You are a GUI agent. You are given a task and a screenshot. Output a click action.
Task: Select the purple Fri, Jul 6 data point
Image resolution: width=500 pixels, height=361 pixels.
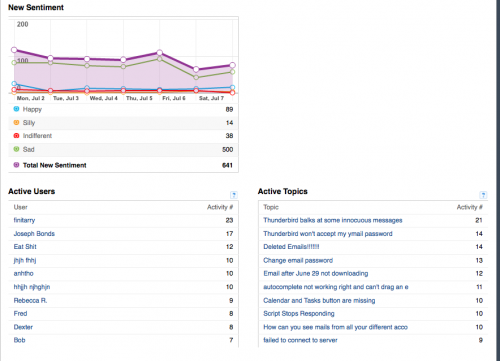[x=160, y=52]
